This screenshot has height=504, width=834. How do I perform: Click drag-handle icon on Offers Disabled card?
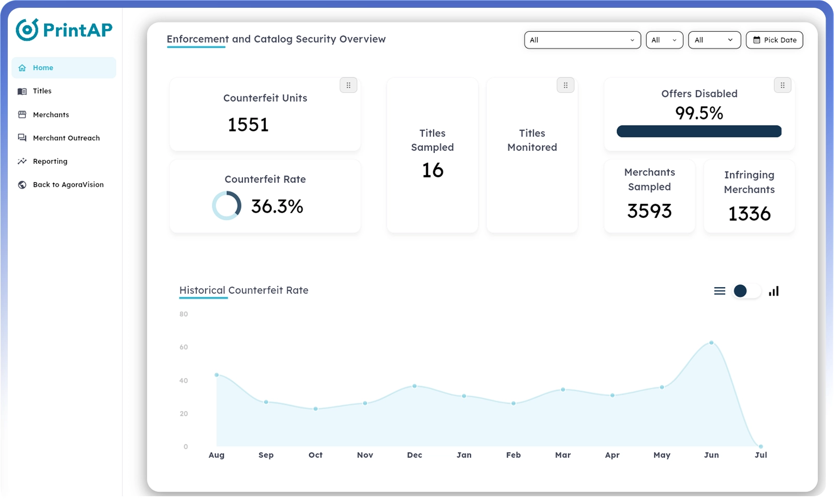coord(782,85)
